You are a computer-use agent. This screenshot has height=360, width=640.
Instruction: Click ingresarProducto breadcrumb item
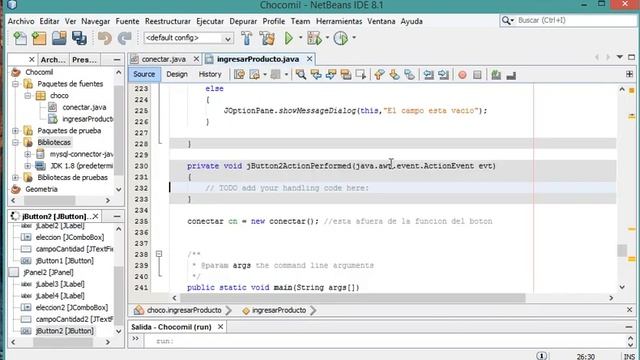tap(278, 310)
